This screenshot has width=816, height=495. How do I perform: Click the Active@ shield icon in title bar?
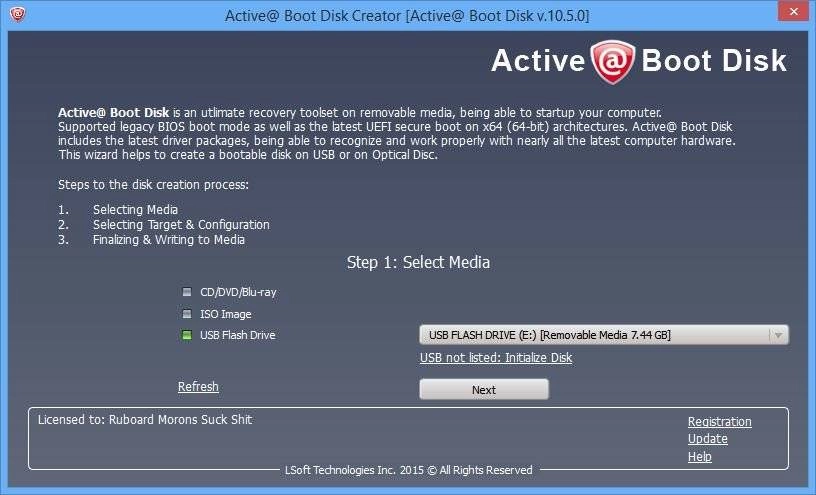tap(18, 14)
